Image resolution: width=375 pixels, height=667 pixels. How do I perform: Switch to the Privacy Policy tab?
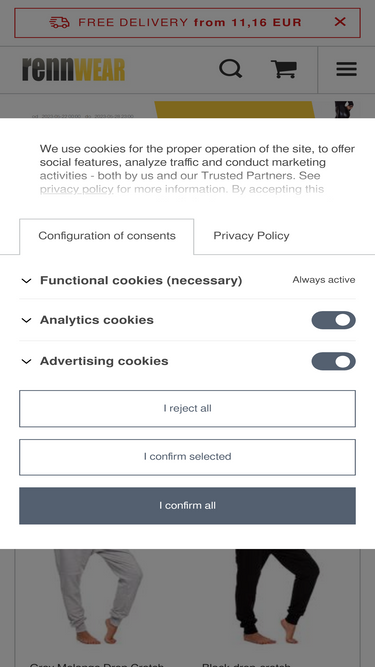251,236
